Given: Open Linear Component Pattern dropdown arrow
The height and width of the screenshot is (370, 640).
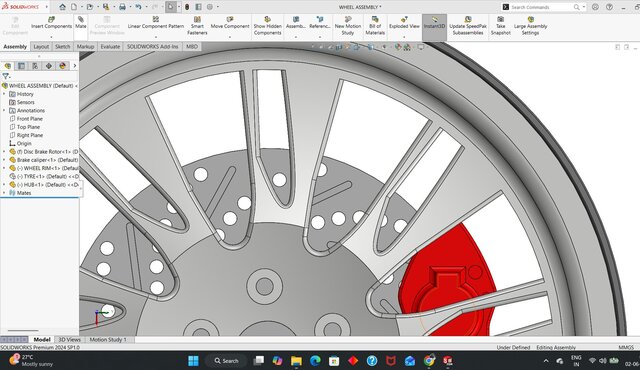Looking at the screenshot, I should tap(156, 37).
